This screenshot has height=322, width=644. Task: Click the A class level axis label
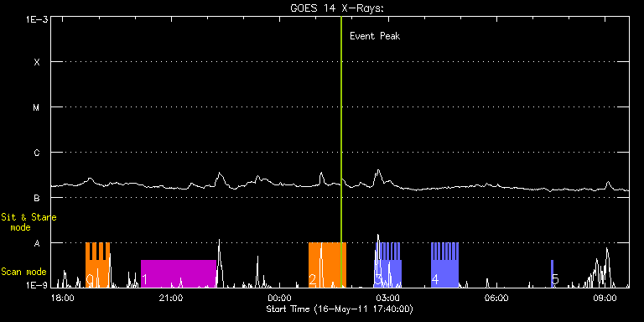tap(37, 243)
